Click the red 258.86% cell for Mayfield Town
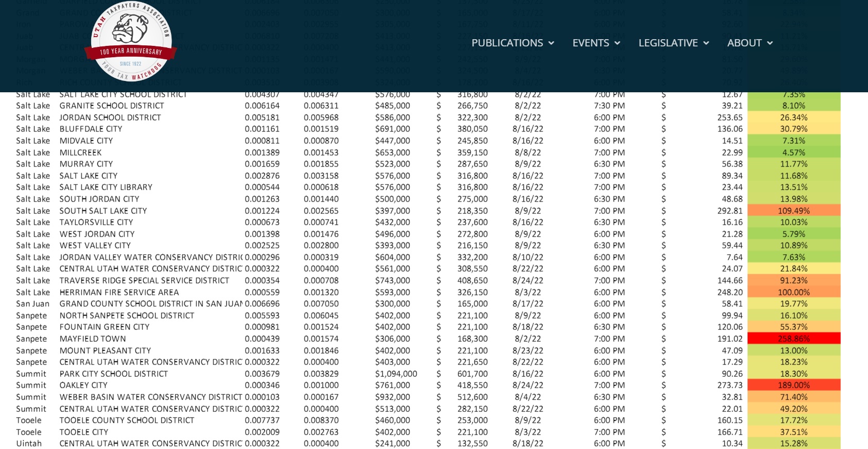868x449 pixels. coord(793,339)
